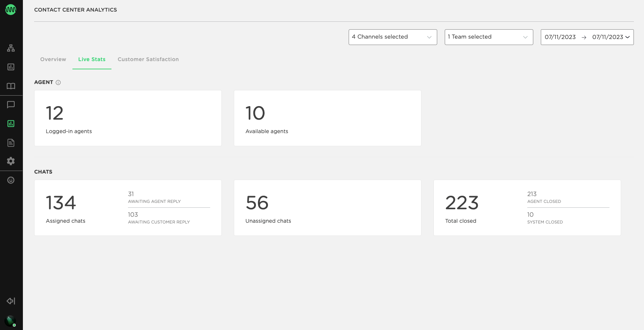Select the Live Stats tab

(x=92, y=59)
